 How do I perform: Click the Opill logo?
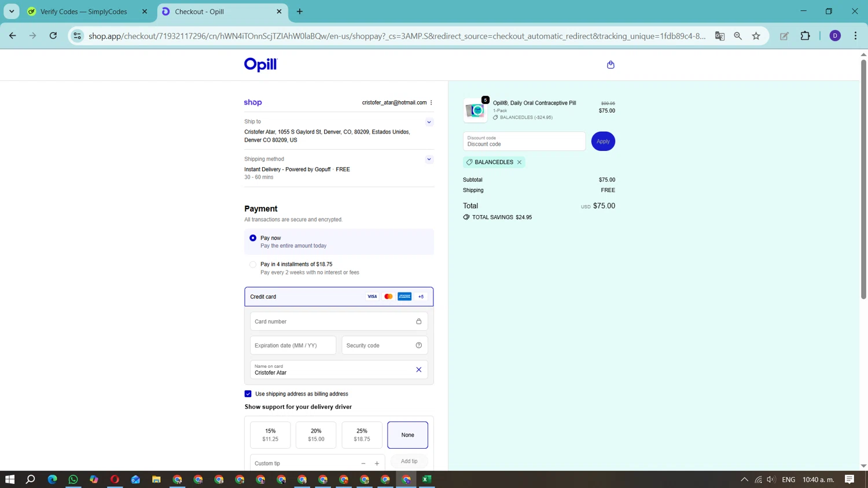[x=260, y=65]
